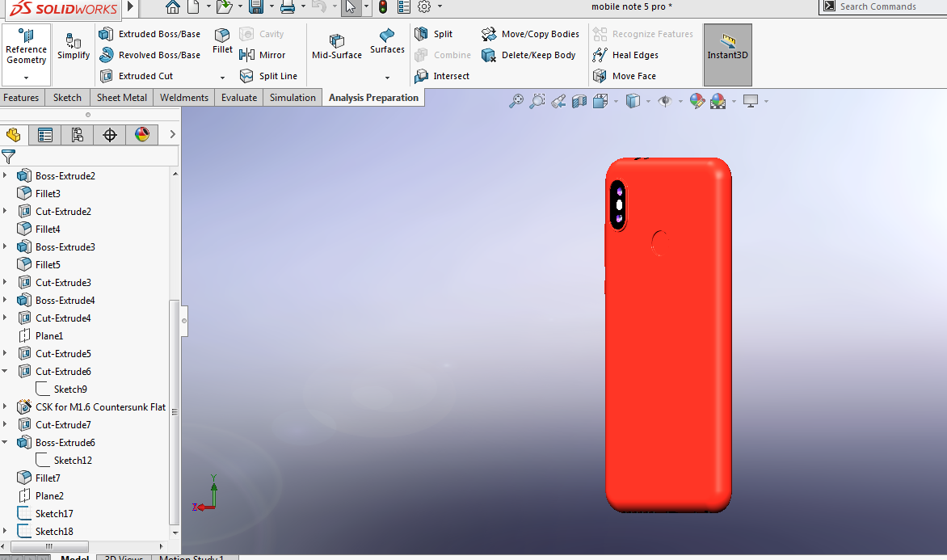The width and height of the screenshot is (947, 560).
Task: Click the Move Face tool
Action: tap(624, 76)
